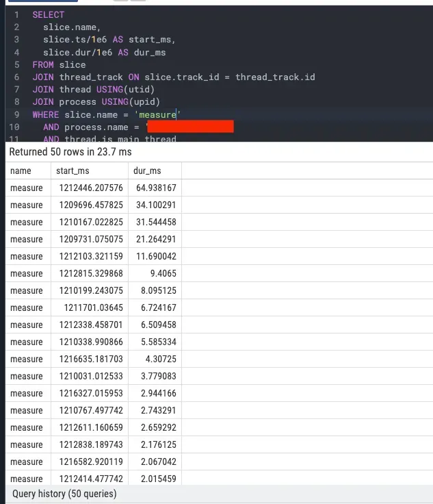This screenshot has height=504, width=433.
Task: Click the 'FROM slice' line in editor
Action: point(59,65)
